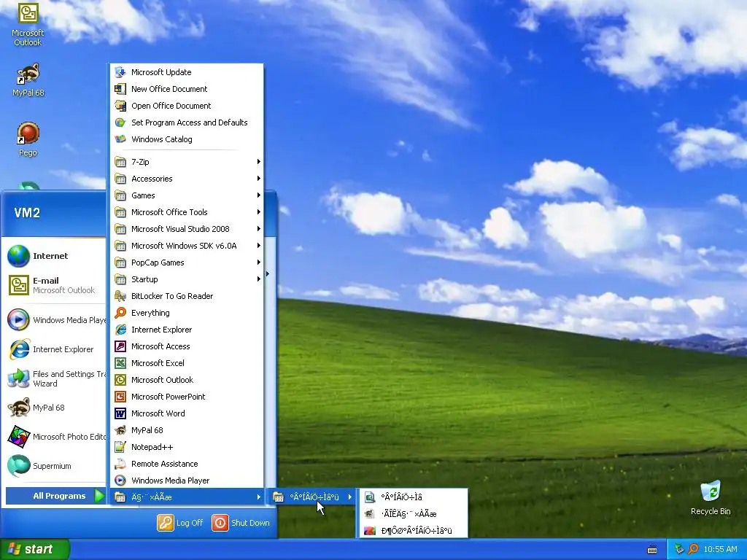
Task: Select the MyPal 68 desktop shortcut
Action: (x=28, y=79)
